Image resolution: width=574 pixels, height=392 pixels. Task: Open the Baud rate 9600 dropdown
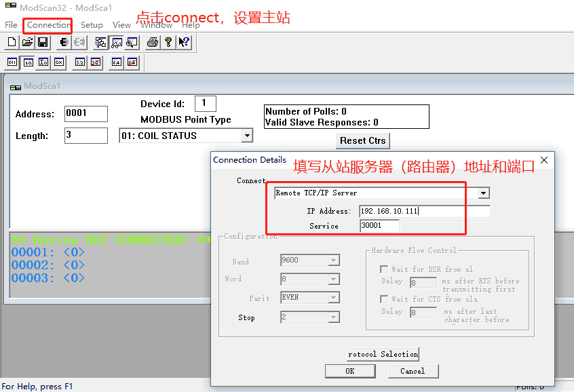[x=333, y=260]
